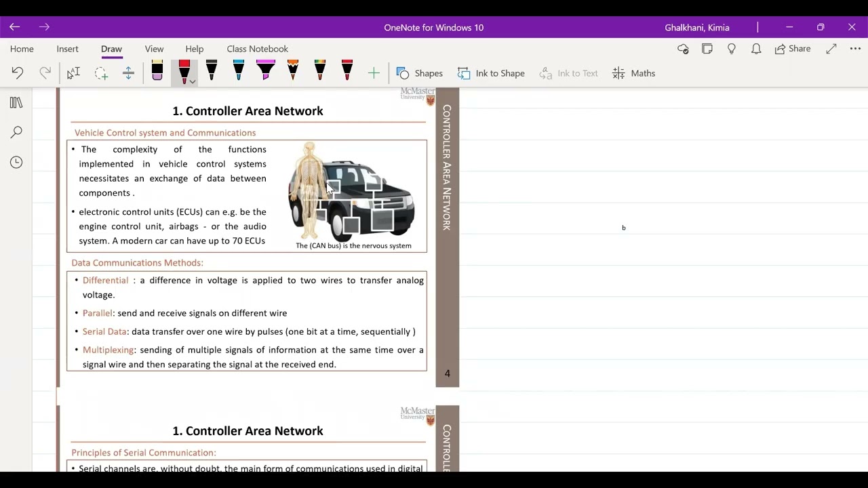
Task: Check the cloud sync status icon
Action: [x=683, y=49]
